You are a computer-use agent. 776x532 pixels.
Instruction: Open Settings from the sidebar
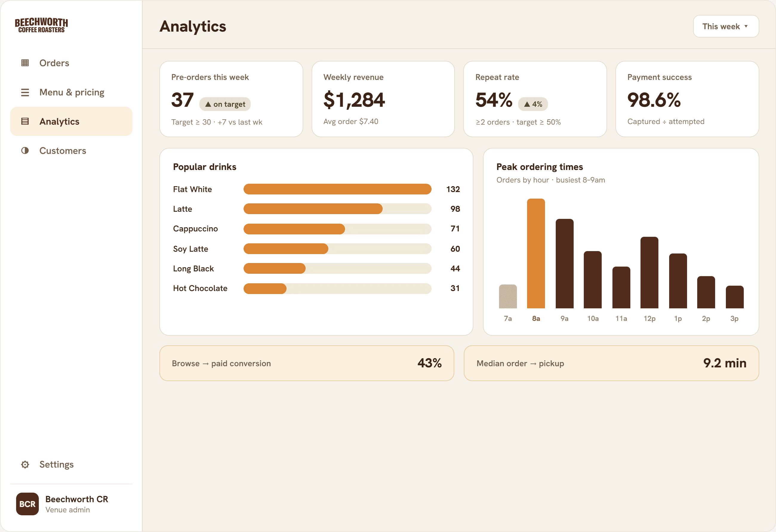[x=71, y=464]
